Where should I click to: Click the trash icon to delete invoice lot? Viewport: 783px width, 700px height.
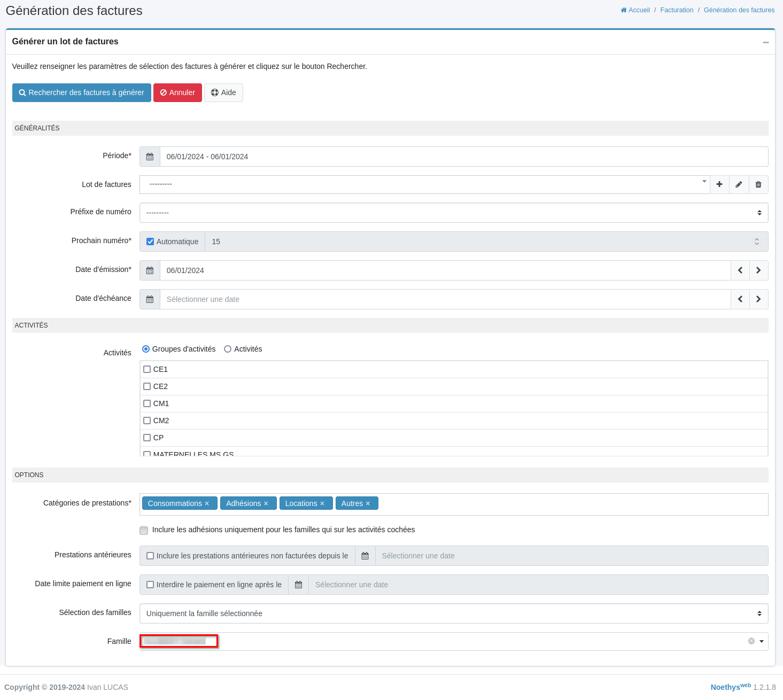(758, 184)
